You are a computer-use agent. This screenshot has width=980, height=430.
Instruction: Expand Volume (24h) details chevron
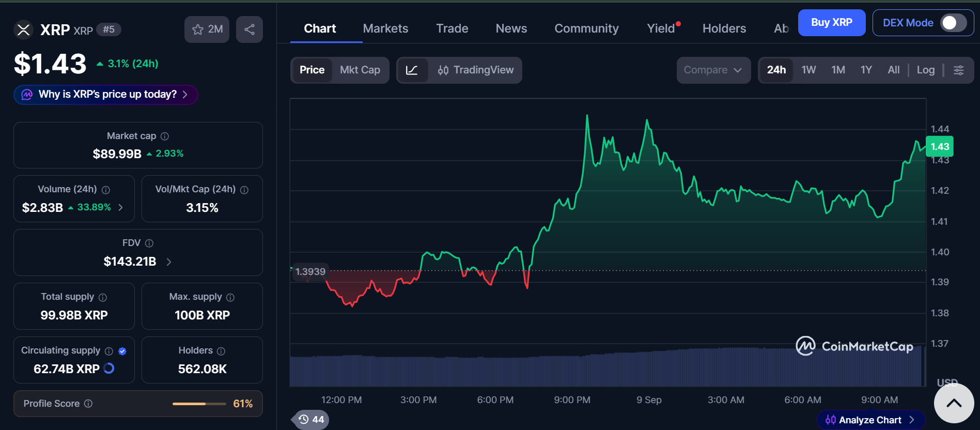point(121,208)
